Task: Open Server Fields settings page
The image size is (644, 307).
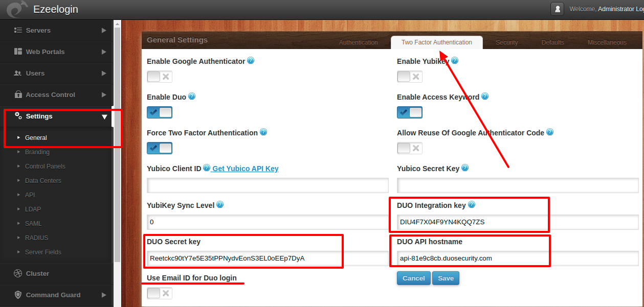Action: point(43,252)
